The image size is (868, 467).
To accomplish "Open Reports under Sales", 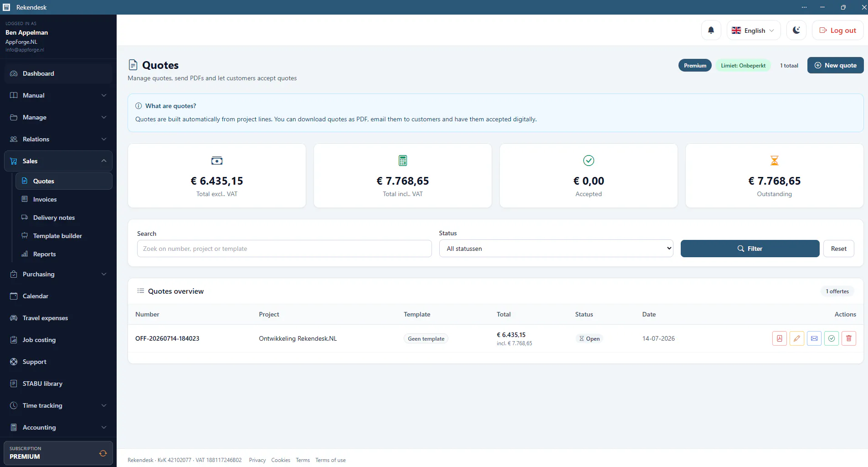I will [x=64, y=254].
